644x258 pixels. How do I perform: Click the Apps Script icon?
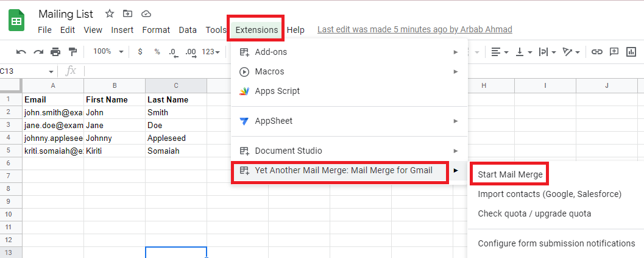click(244, 91)
